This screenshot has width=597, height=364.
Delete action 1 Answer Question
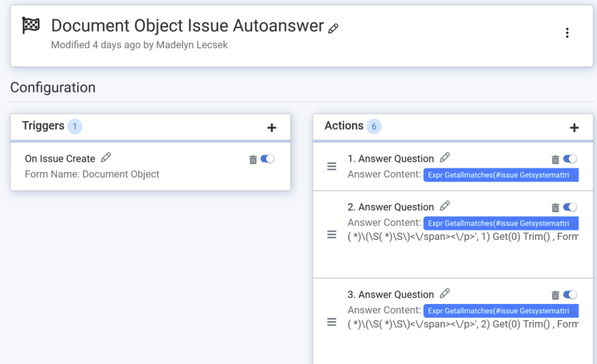point(555,160)
